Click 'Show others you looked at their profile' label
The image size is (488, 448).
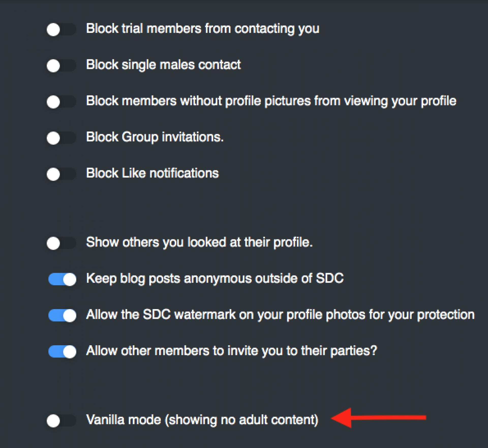tap(199, 242)
